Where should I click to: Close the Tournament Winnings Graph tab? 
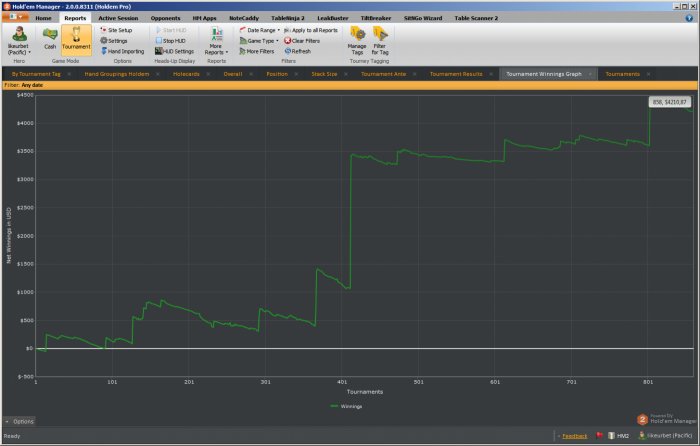[x=590, y=74]
